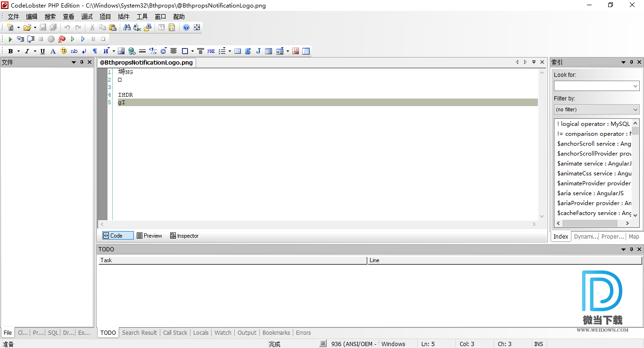Open Help with the question mark icon
The image size is (644, 348).
tap(186, 27)
